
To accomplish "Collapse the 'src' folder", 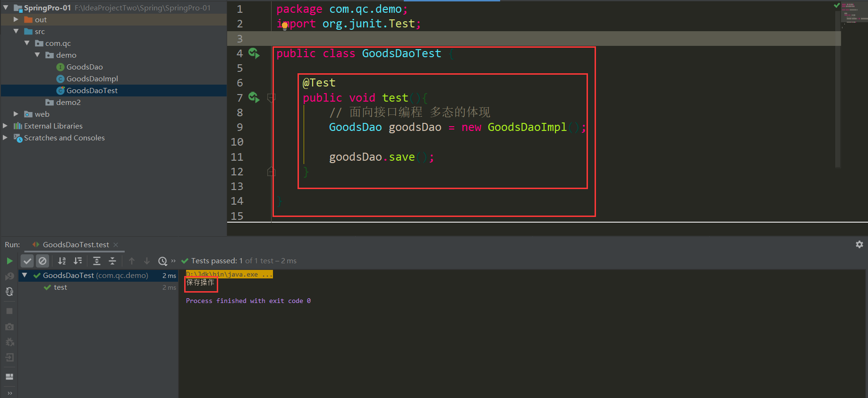I will [x=16, y=31].
